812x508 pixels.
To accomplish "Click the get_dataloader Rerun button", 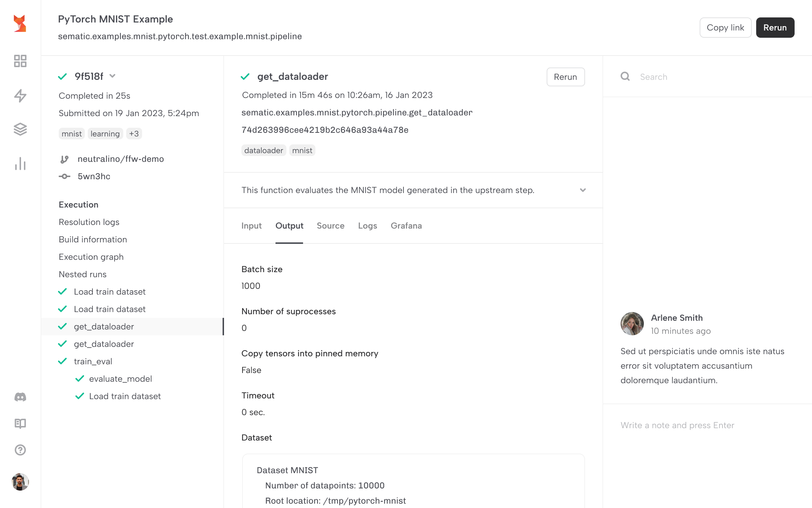I will click(565, 77).
